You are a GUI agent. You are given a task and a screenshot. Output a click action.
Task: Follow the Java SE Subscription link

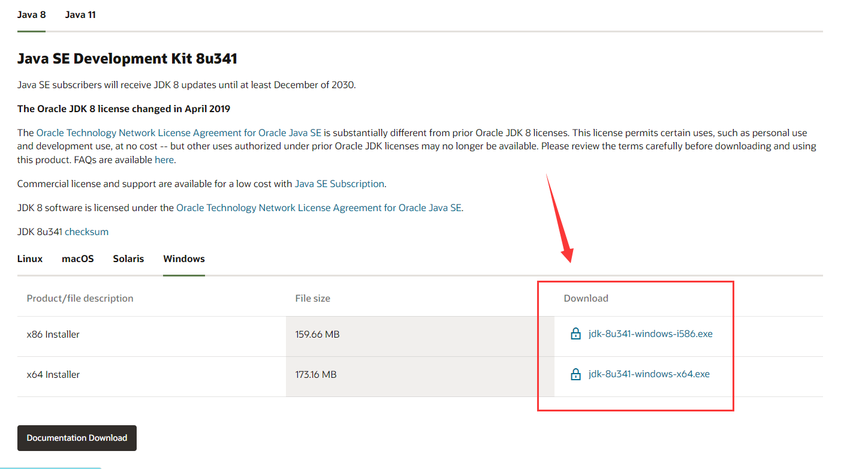click(x=339, y=184)
